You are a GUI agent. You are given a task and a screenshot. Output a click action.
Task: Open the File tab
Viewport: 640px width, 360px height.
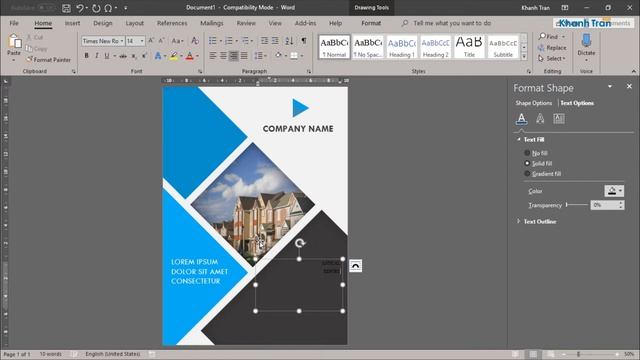[x=14, y=23]
